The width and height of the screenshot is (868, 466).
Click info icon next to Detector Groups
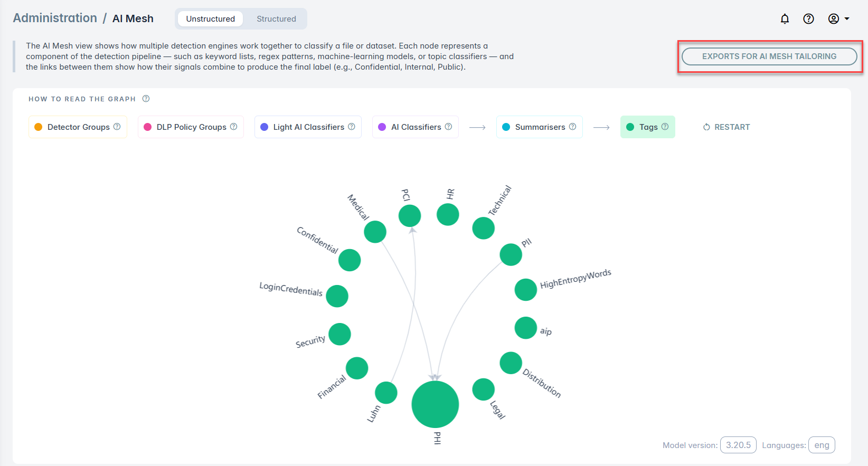117,127
